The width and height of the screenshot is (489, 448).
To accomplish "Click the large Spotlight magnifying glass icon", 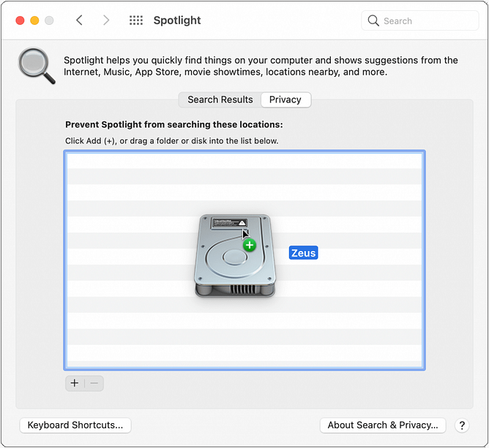I will tap(37, 66).
